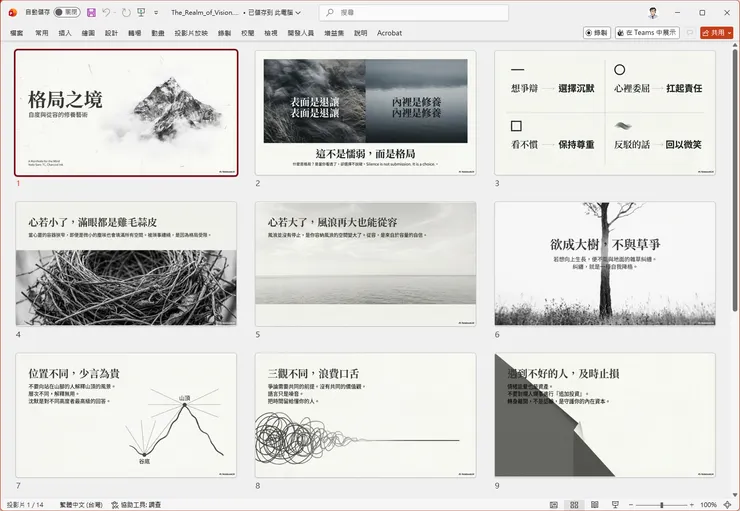This screenshot has height=511, width=740.
Task: Open the Customize Quick Access Toolbar dropdown
Action: [156, 13]
